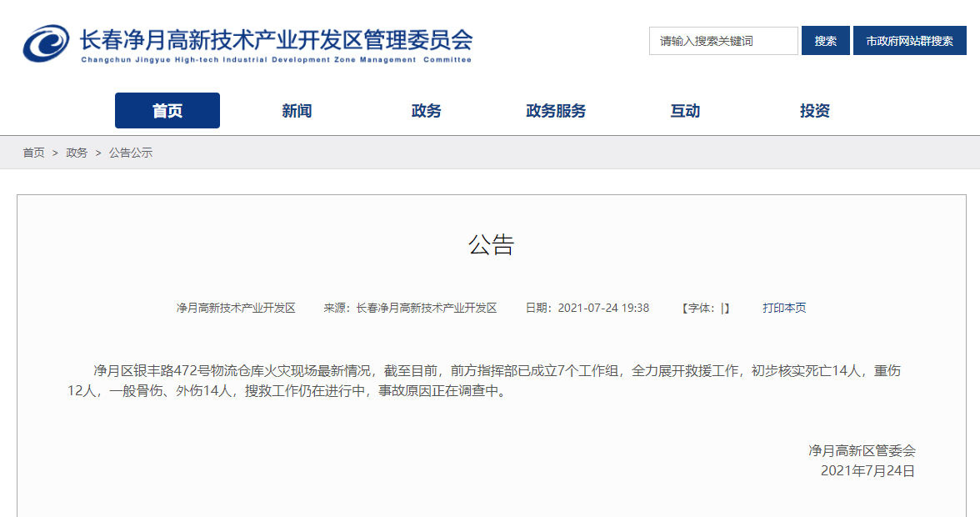This screenshot has width=980, height=517.
Task: Click the 字体 font size control
Action: coord(706,308)
